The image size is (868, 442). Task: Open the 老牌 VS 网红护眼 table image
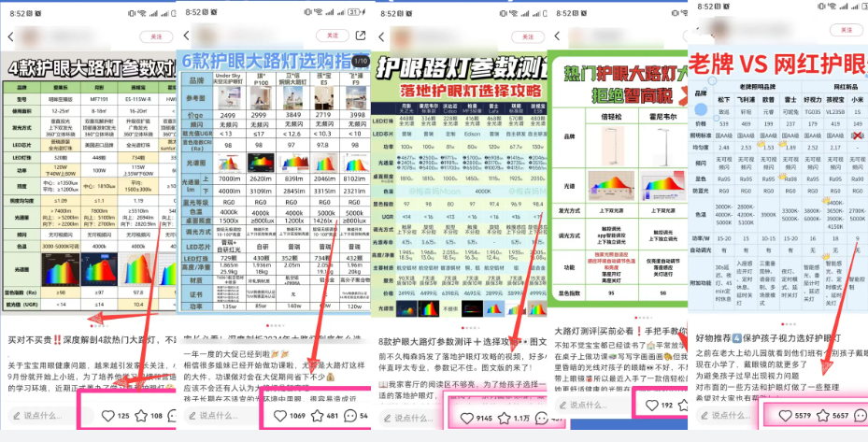777,180
